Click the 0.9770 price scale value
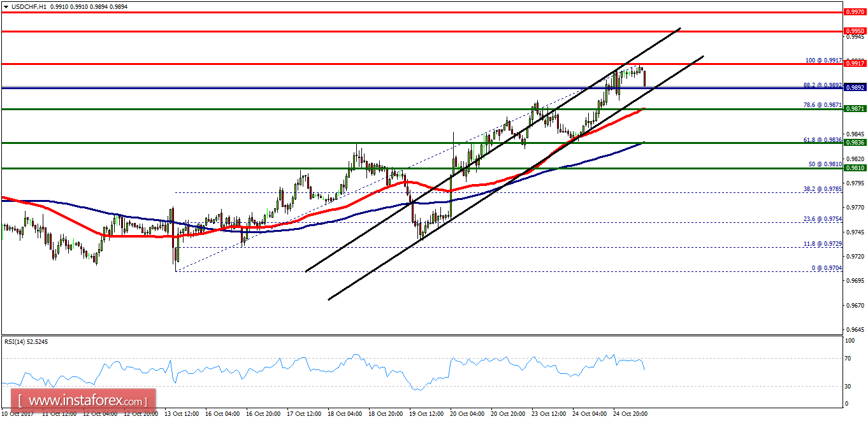868x421 pixels. point(855,207)
